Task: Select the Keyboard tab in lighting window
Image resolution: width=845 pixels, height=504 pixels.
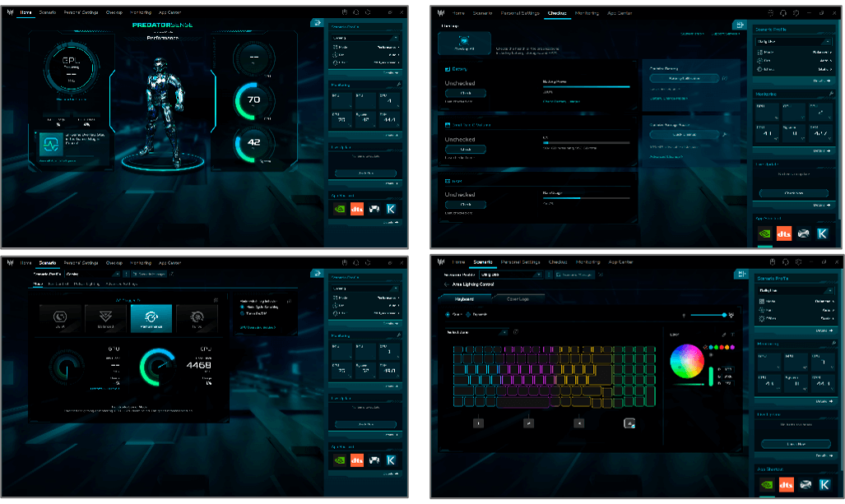Action: [x=465, y=298]
